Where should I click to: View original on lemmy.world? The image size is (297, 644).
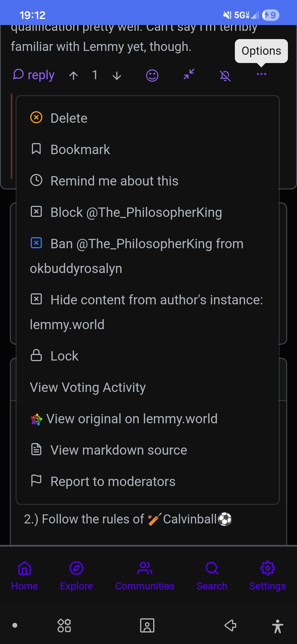click(x=132, y=419)
